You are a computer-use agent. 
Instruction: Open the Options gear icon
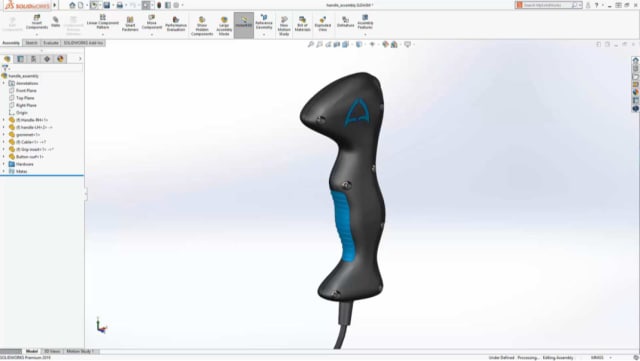pos(176,5)
